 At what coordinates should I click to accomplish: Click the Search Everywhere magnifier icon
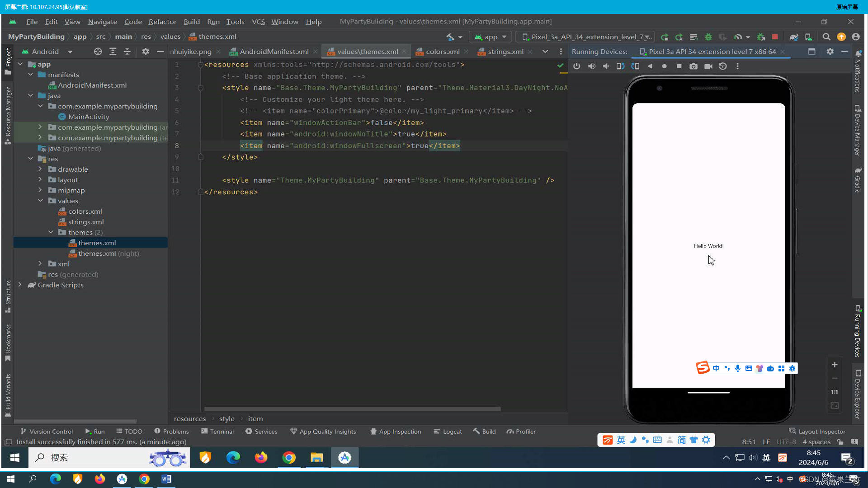[x=826, y=37]
